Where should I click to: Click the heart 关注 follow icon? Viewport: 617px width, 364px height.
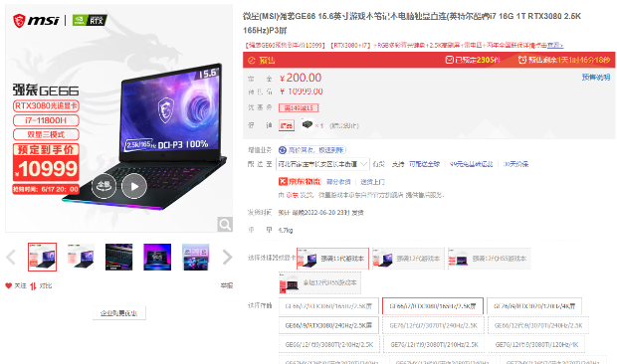click(9, 285)
